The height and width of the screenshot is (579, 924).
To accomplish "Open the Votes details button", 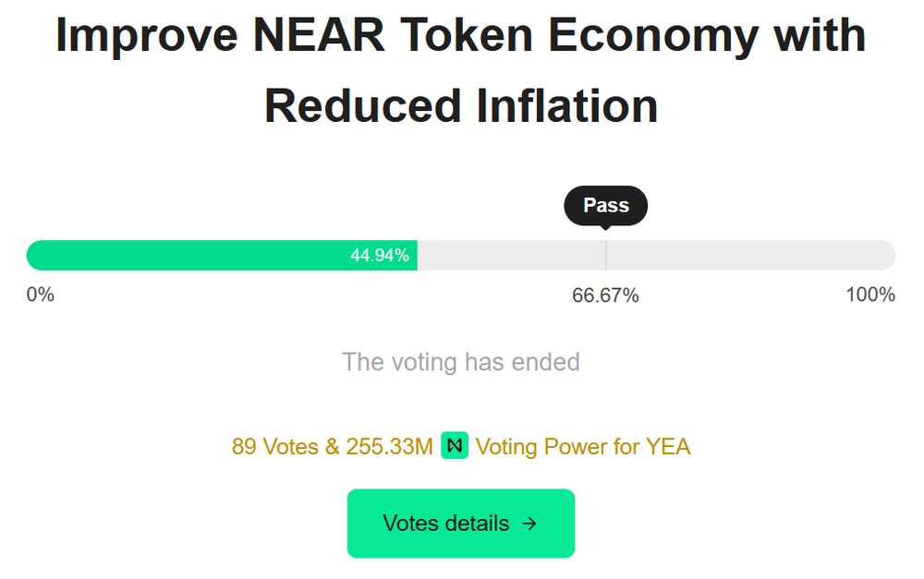I will 461,524.
